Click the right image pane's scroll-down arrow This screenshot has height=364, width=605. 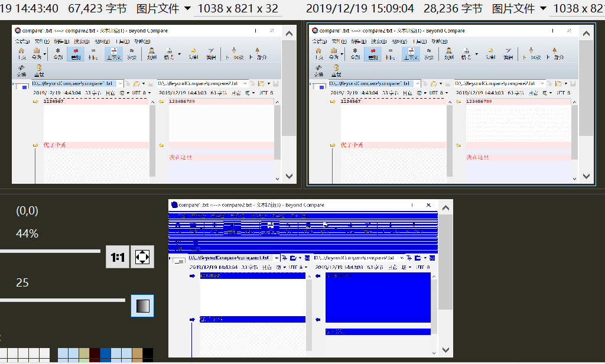586,176
